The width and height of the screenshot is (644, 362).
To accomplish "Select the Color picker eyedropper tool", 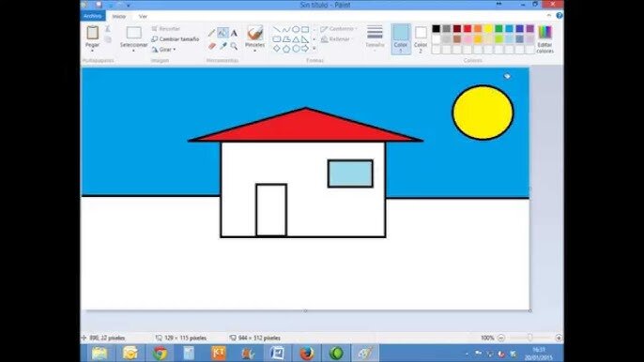I will tap(223, 46).
